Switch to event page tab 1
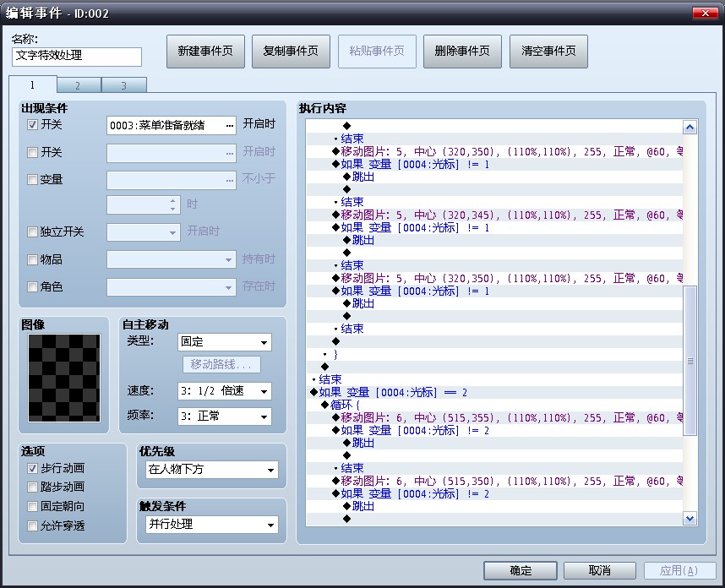 (x=32, y=85)
